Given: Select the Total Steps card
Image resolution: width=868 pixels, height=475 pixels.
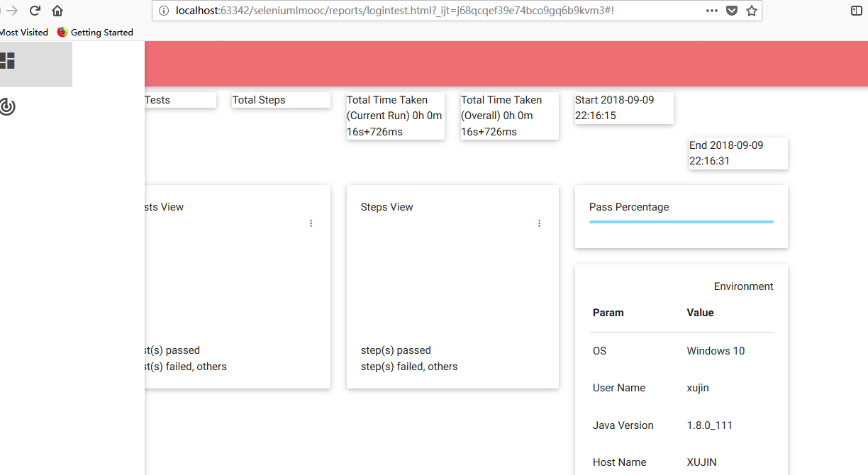Looking at the screenshot, I should point(281,100).
